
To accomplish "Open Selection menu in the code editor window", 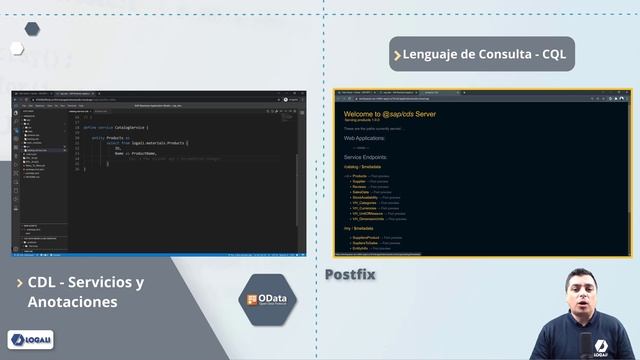I will click(40, 106).
